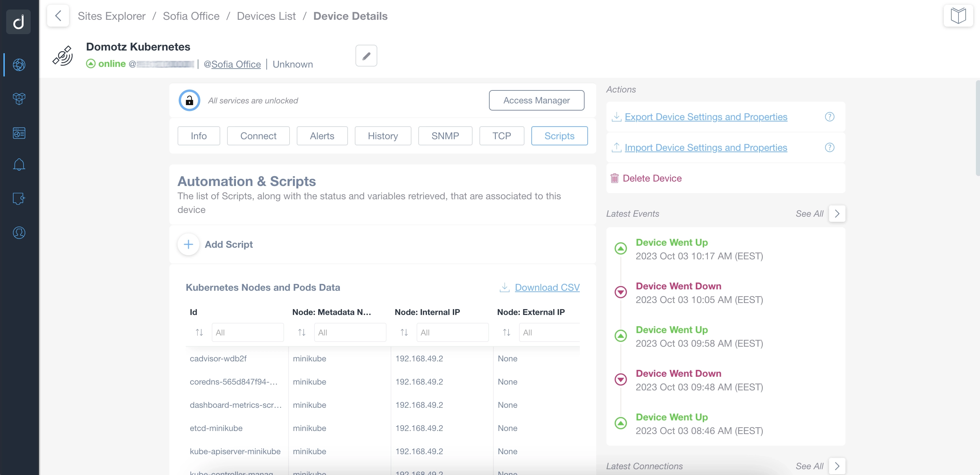The image size is (980, 475).
Task: Click the back arrow button
Action: coord(58,16)
